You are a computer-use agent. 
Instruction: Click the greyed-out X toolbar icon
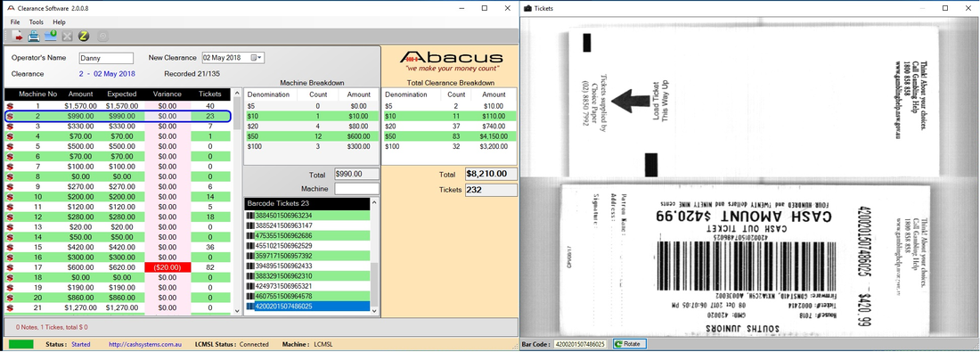tap(67, 37)
